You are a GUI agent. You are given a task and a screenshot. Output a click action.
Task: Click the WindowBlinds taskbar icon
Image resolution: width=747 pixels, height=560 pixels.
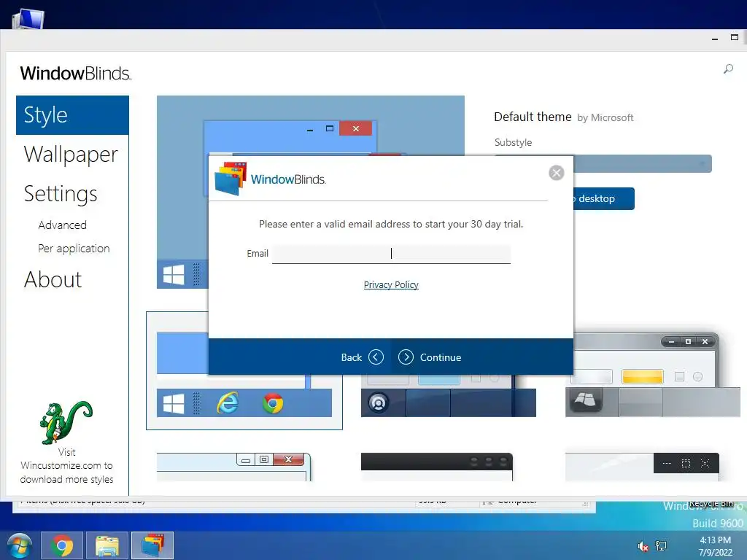pyautogui.click(x=152, y=545)
